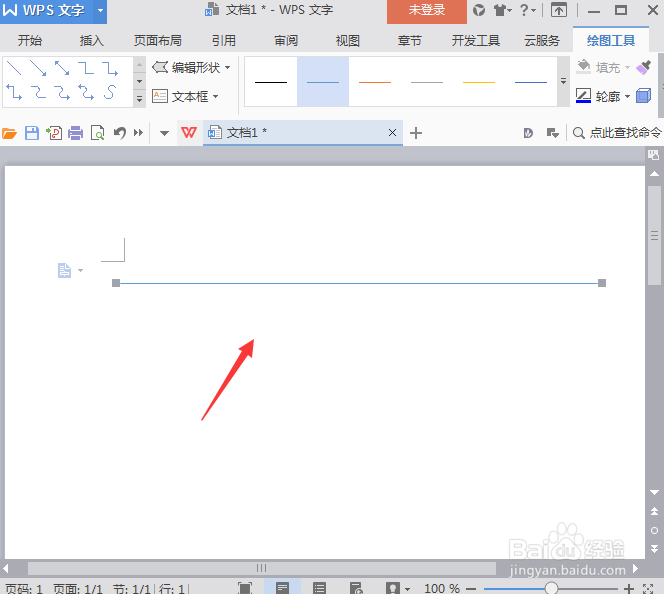Image resolution: width=664 pixels, height=594 pixels.
Task: Open the 章节 tab
Action: point(409,41)
